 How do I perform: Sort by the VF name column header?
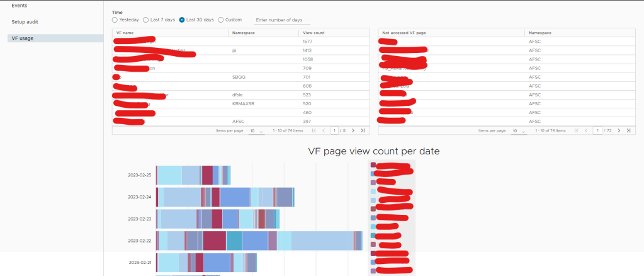pyautogui.click(x=125, y=33)
